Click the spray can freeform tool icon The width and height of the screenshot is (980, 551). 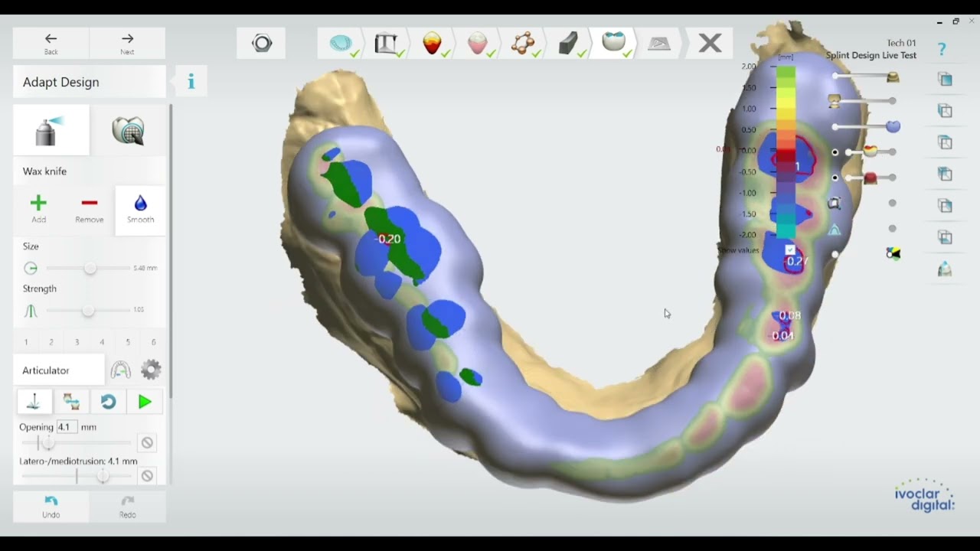pos(51,130)
